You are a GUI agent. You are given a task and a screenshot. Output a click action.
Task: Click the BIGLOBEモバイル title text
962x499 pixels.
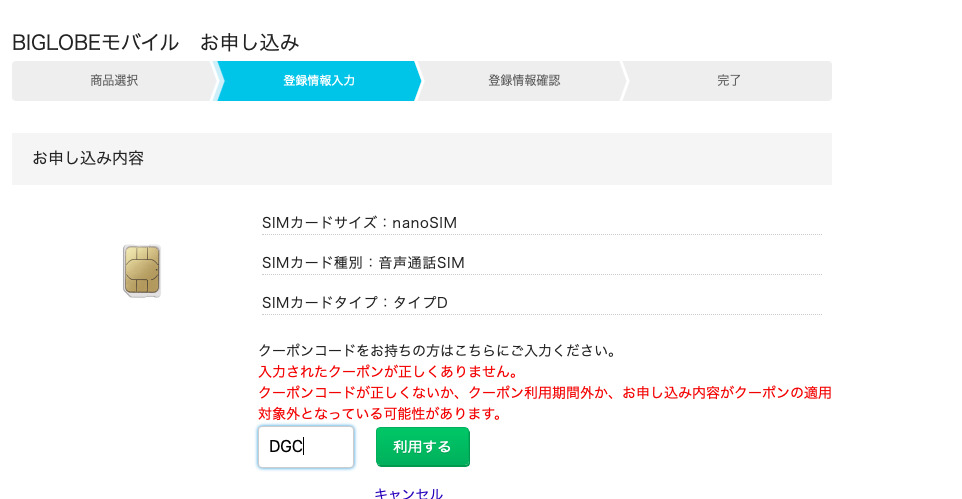[x=95, y=42]
